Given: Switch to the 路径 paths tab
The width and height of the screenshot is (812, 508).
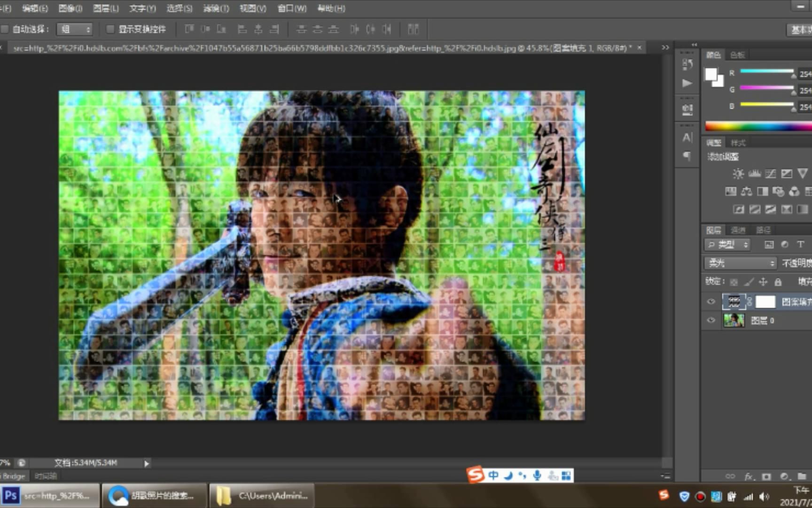Looking at the screenshot, I should [763, 230].
